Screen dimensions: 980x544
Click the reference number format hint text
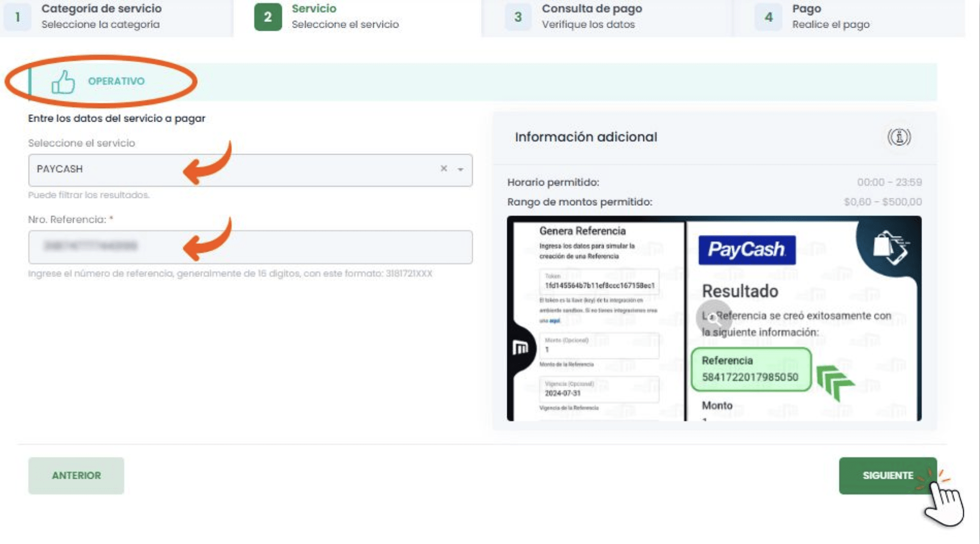coord(230,274)
